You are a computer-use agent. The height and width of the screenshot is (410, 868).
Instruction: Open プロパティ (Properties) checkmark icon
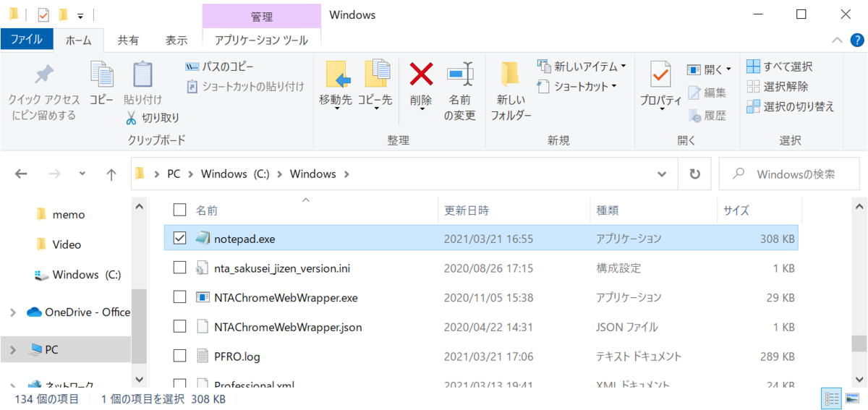pyautogui.click(x=660, y=75)
